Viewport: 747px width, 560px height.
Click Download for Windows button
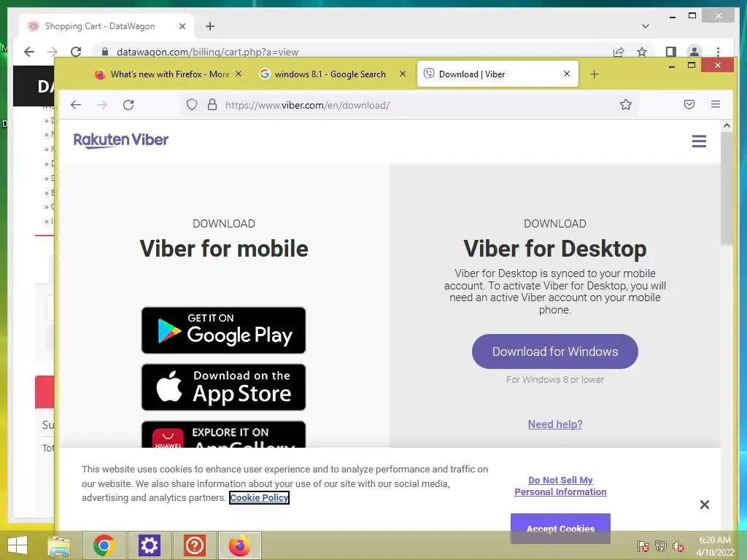(555, 351)
